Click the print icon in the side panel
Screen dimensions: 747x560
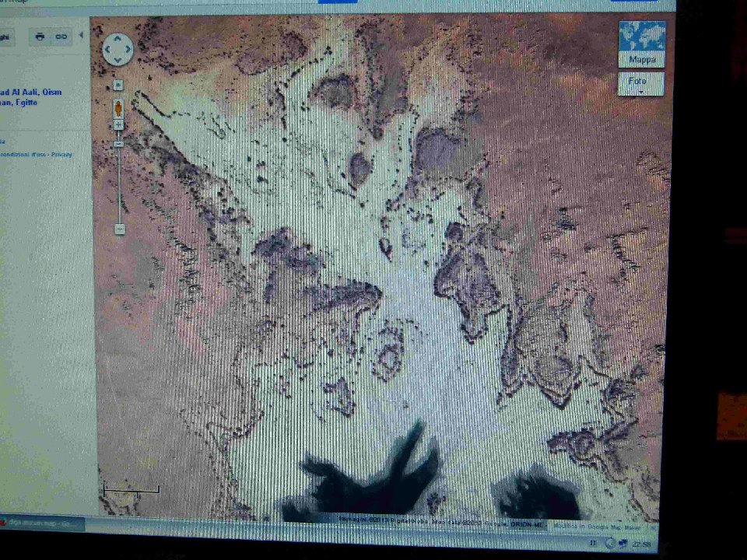coord(40,37)
